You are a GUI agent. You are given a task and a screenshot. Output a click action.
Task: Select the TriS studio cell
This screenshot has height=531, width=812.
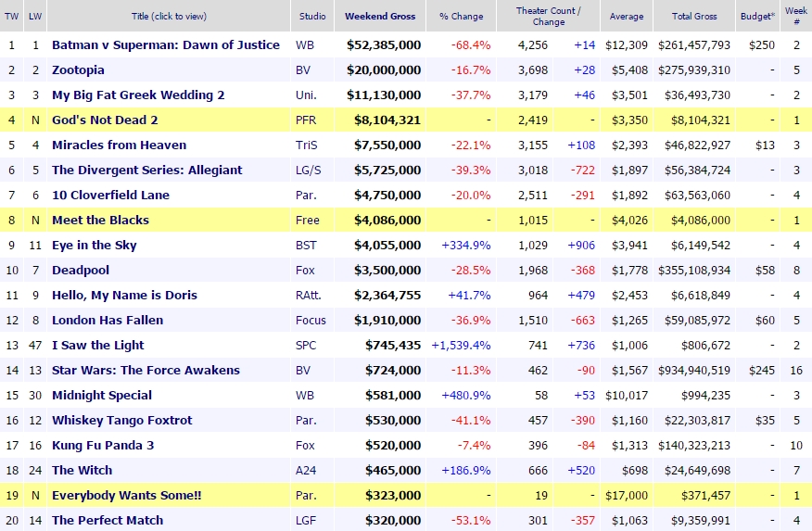pyautogui.click(x=306, y=145)
